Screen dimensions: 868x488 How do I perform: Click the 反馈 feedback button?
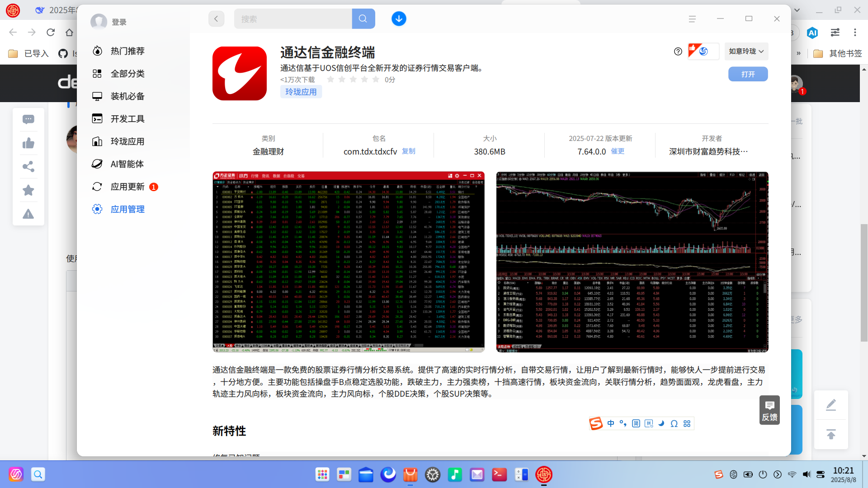click(769, 410)
